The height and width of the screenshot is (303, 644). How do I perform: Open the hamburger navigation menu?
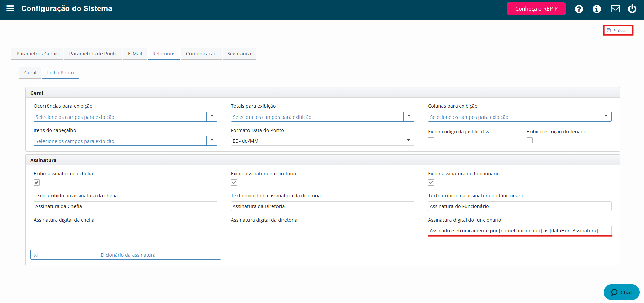(x=10, y=8)
